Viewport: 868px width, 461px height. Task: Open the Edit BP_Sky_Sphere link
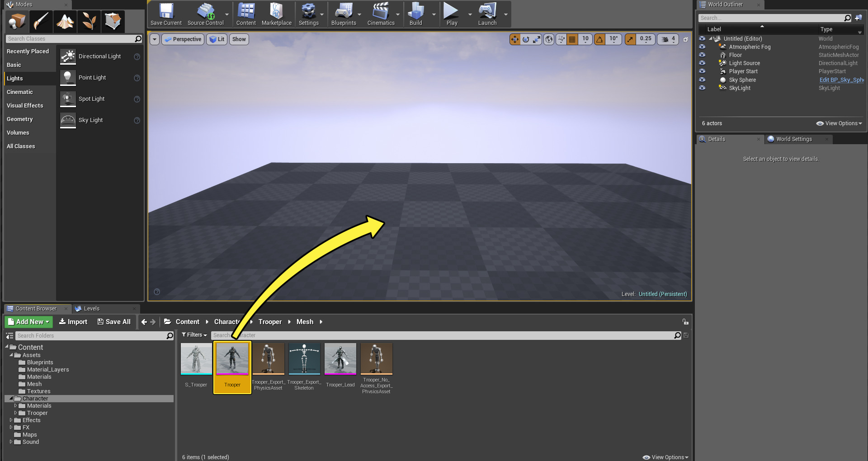tap(841, 80)
